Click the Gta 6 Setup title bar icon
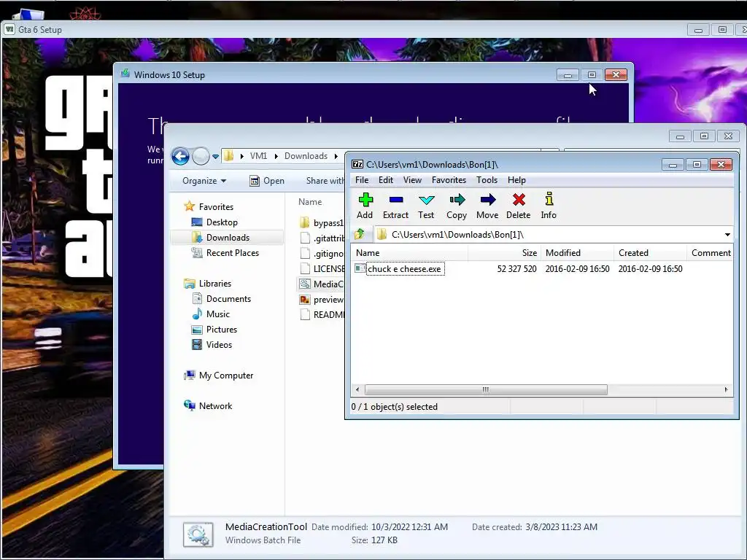Viewport: 747px width, 560px height. 9,29
